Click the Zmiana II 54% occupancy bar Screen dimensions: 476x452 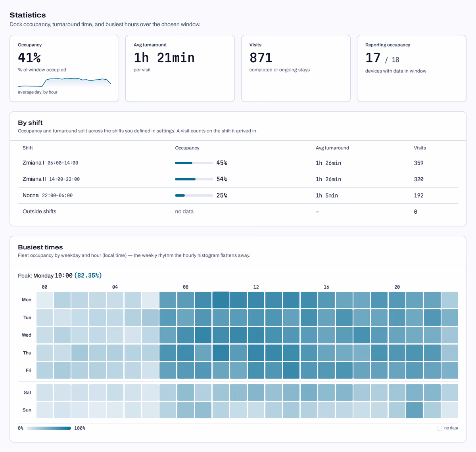[x=194, y=179]
